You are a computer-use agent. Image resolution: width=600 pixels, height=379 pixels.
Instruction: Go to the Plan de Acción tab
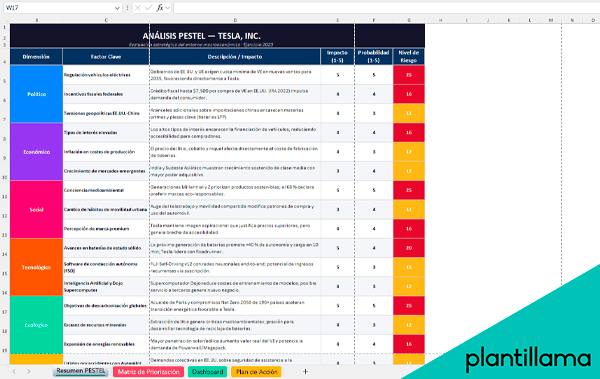point(256,372)
